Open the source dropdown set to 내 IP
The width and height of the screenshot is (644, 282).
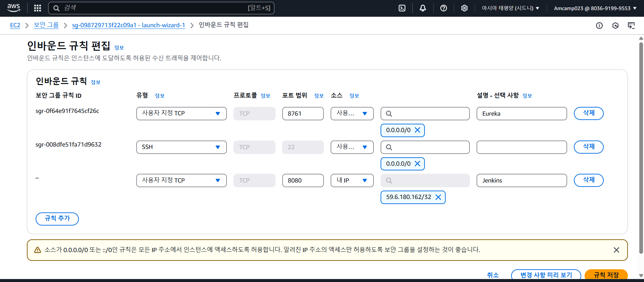[x=352, y=180]
